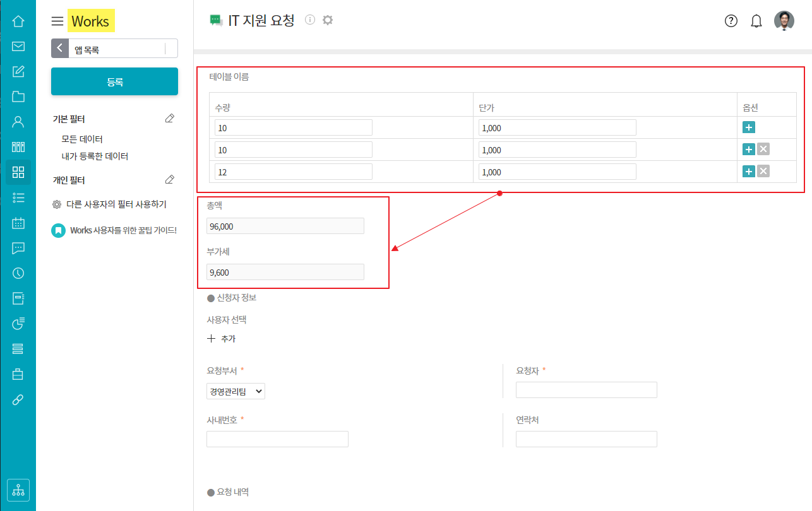
Task: Select 모든 데이터 filter
Action: click(82, 139)
